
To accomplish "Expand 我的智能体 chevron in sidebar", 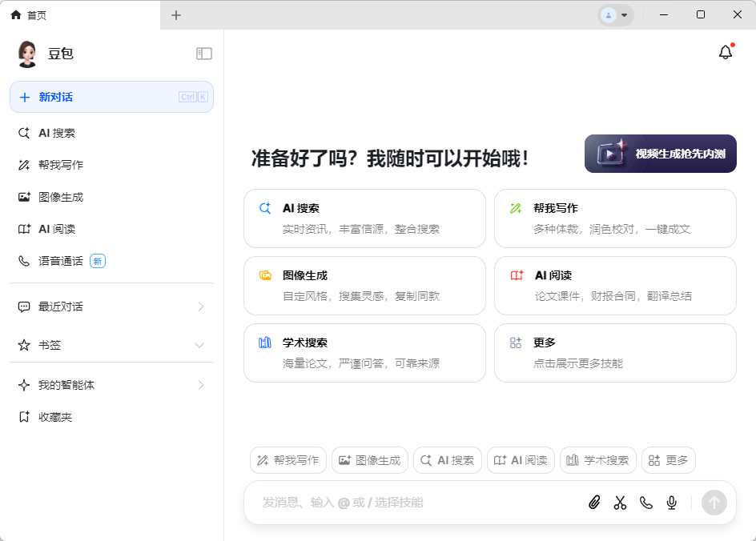I will point(201,385).
